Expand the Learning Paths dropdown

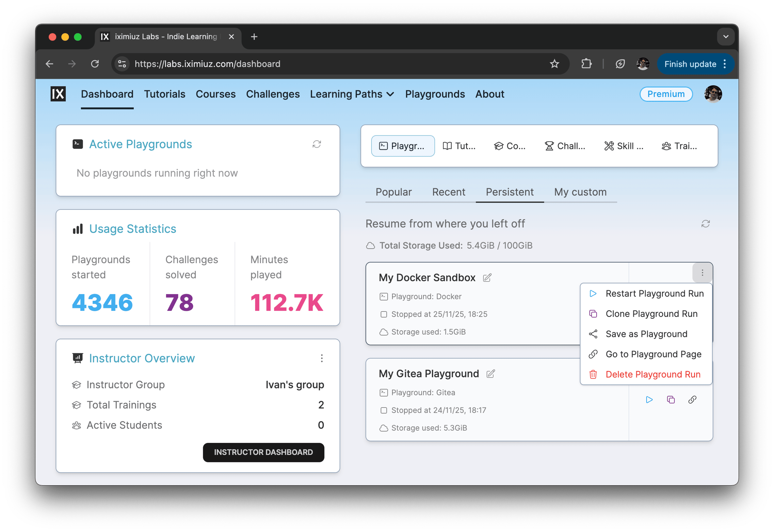[352, 94]
